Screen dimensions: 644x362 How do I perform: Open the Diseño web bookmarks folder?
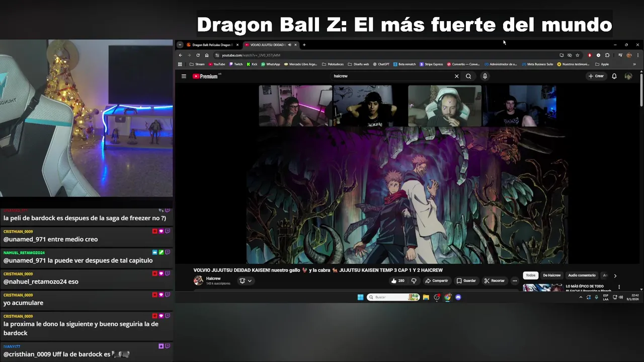point(358,64)
